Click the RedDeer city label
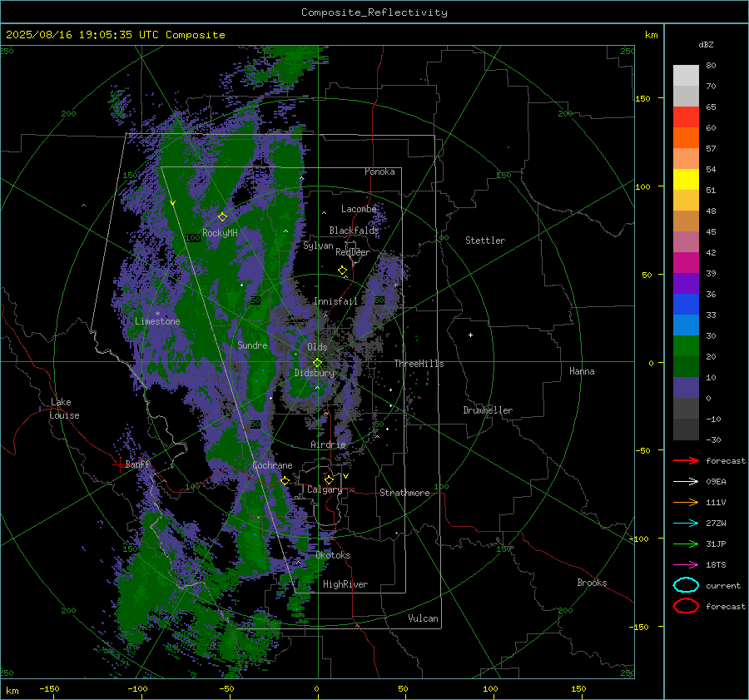The height and width of the screenshot is (700, 749). [353, 252]
